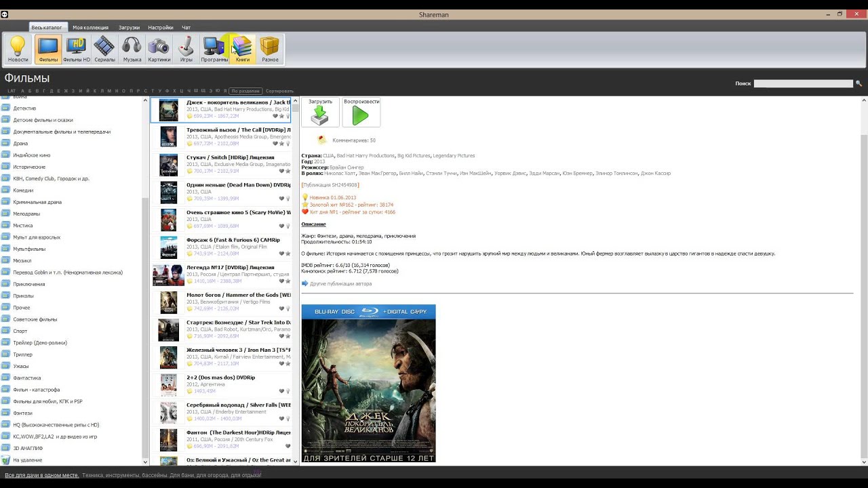Select the Молот богов entry
This screenshot has height=488, width=868.
(x=221, y=302)
